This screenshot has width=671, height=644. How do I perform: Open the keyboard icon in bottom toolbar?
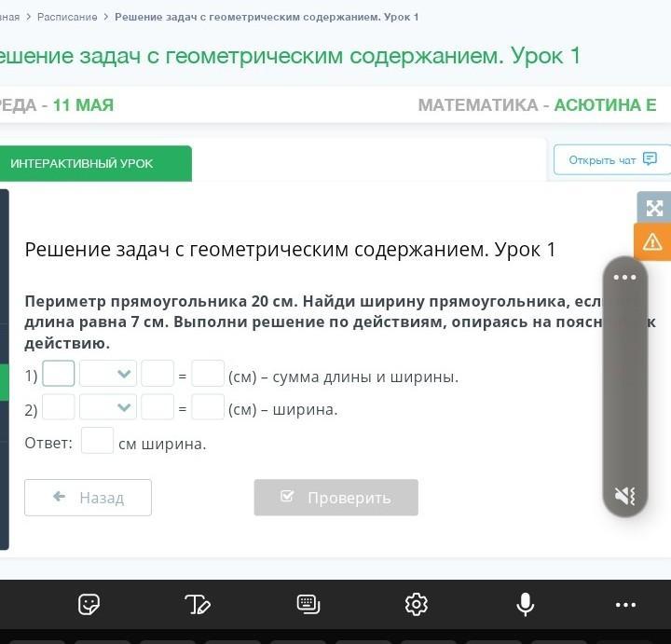point(308,604)
